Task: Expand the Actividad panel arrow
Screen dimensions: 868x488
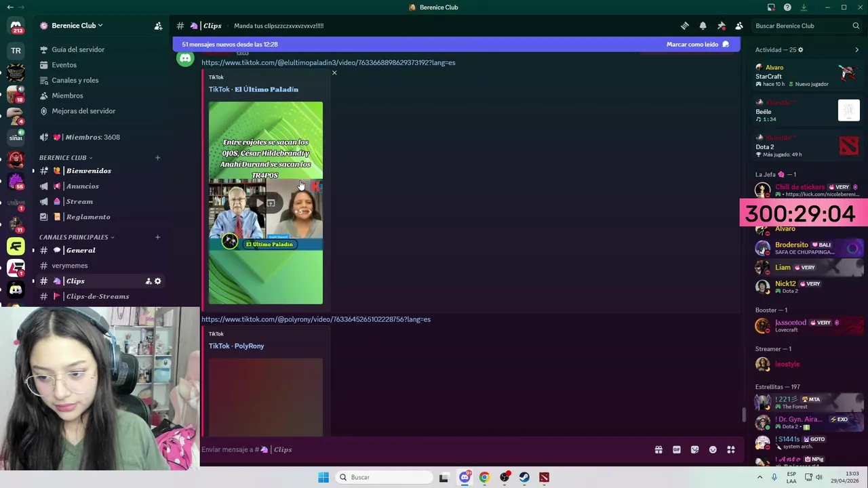Action: (856, 49)
